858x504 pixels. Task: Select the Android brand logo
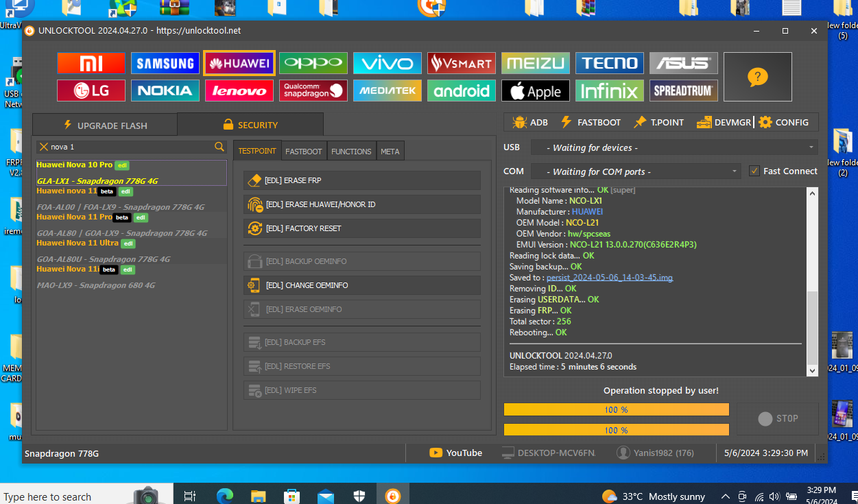(462, 91)
